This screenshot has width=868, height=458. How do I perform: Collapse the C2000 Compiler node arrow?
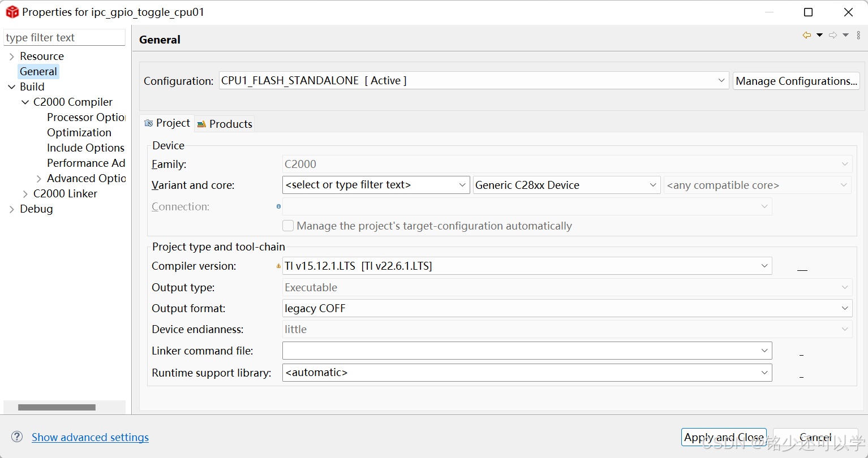(25, 102)
